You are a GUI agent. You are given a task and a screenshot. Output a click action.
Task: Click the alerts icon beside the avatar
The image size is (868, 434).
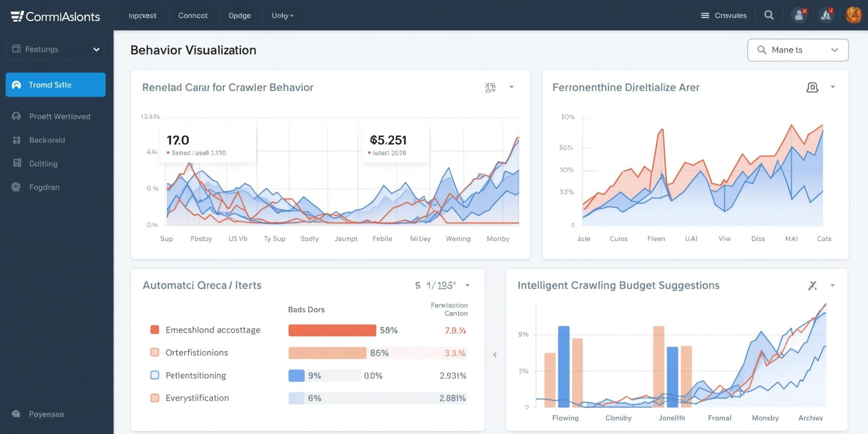tap(826, 15)
